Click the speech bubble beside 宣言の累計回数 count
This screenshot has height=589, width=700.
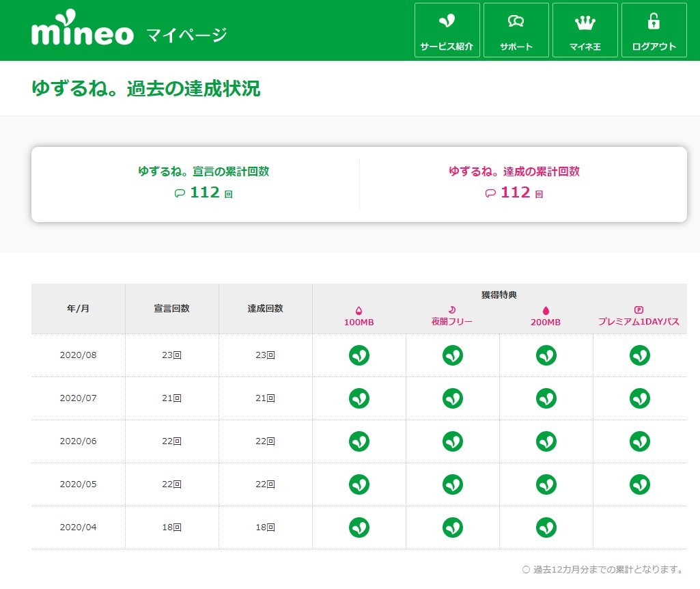click(x=180, y=193)
